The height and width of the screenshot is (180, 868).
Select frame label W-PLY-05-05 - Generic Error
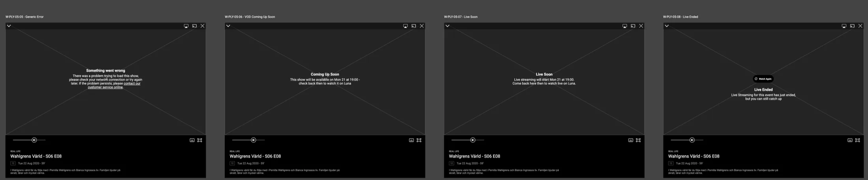(24, 17)
